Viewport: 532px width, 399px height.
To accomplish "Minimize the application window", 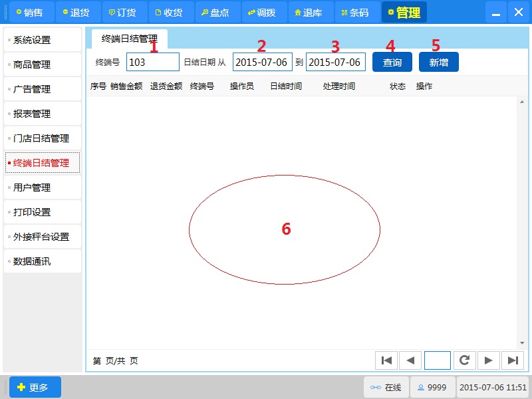I will [496, 12].
